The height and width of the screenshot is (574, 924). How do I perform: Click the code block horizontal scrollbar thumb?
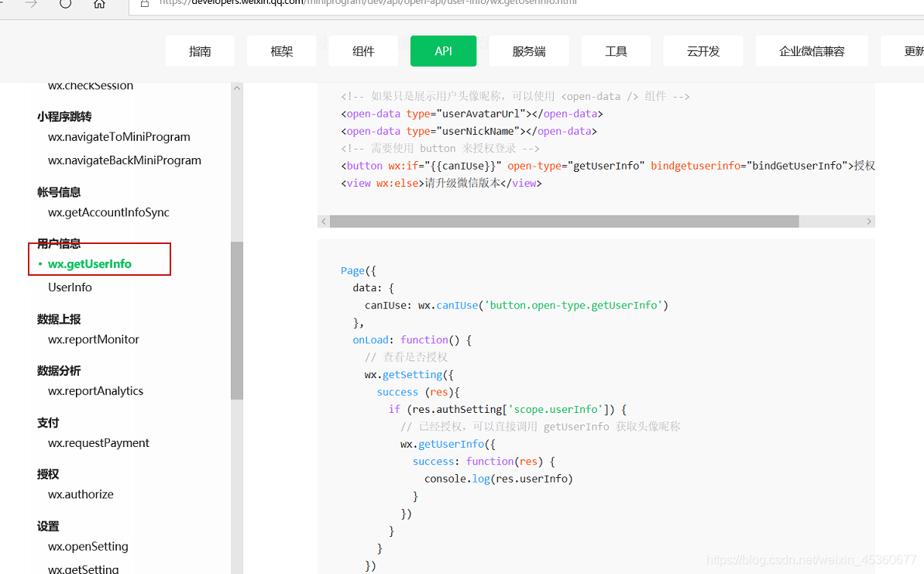point(565,222)
